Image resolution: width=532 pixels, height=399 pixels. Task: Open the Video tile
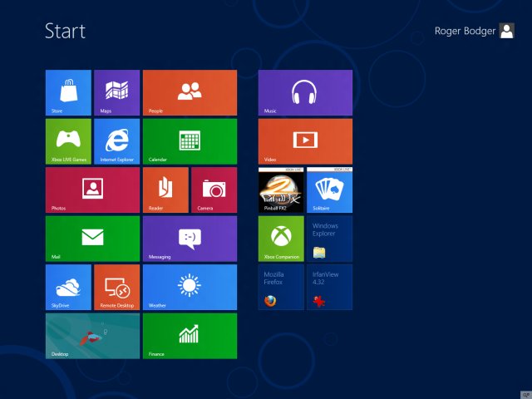(305, 141)
